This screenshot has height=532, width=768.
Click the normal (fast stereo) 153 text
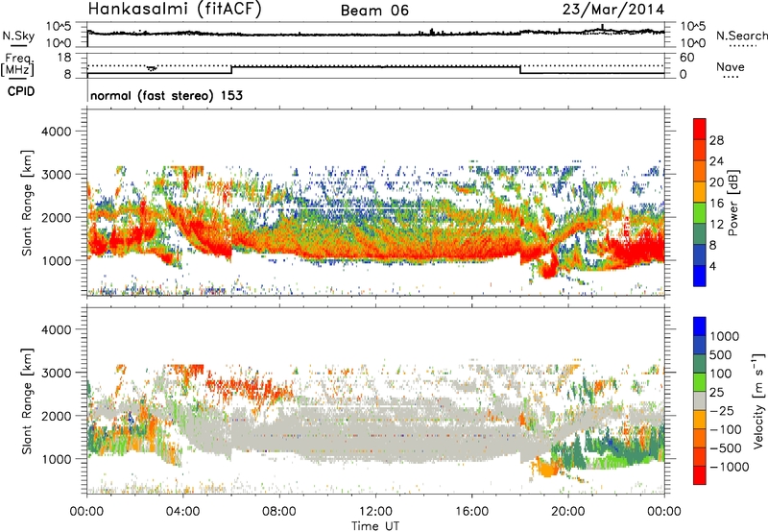[x=166, y=95]
